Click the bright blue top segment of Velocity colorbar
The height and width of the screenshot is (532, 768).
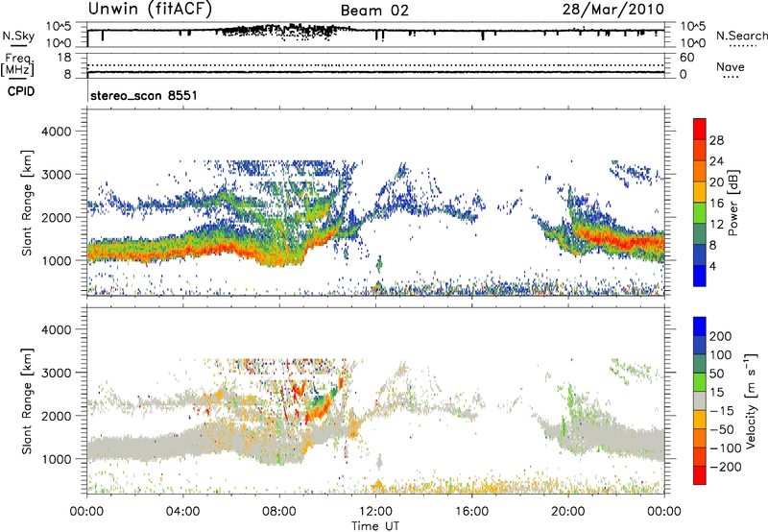(x=700, y=326)
